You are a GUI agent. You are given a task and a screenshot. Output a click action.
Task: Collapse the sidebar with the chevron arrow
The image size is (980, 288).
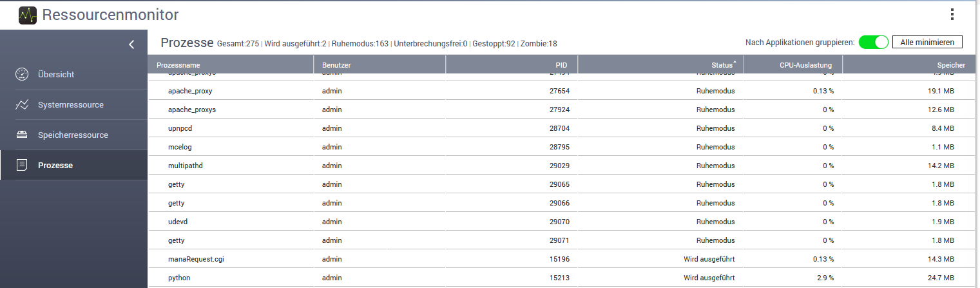(131, 44)
